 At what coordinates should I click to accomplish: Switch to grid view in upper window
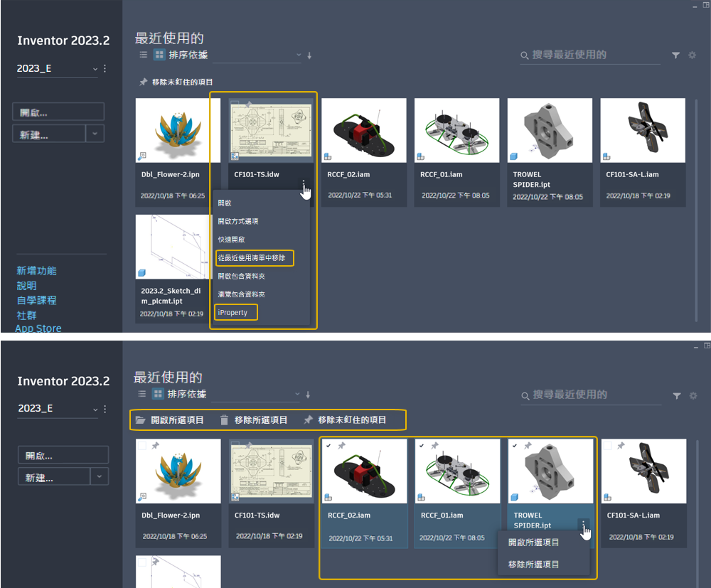[159, 55]
